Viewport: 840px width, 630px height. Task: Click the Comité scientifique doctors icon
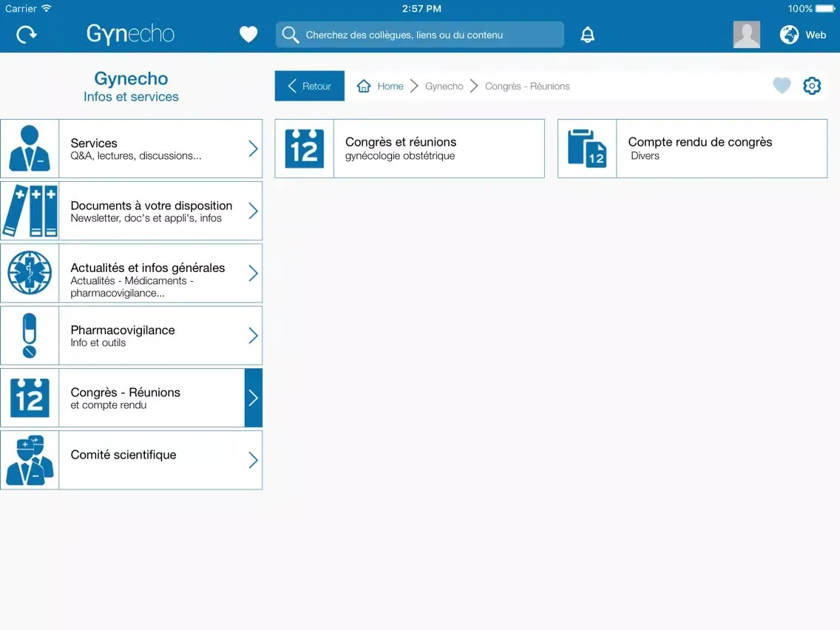[x=30, y=460]
